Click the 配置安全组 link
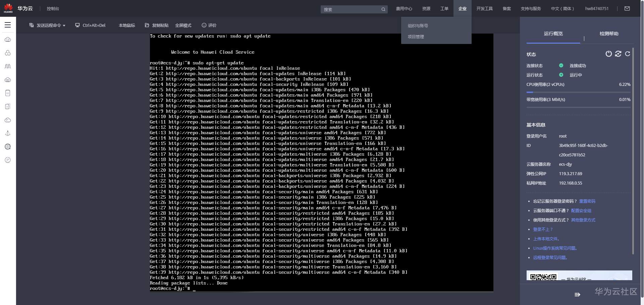The height and width of the screenshot is (305, 644). (x=581, y=211)
